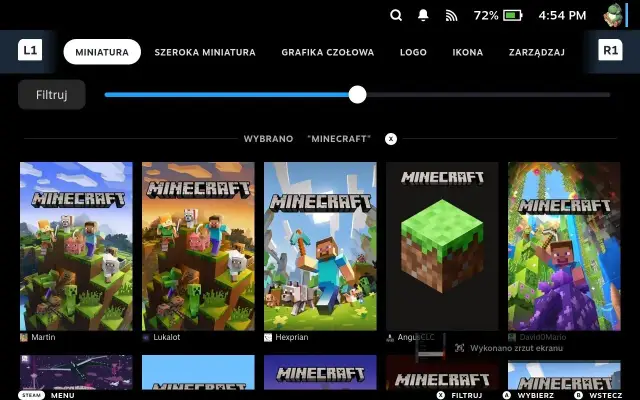The width and height of the screenshot is (640, 400).
Task: Select the dark starry artwork in second row
Action: click(x=76, y=372)
